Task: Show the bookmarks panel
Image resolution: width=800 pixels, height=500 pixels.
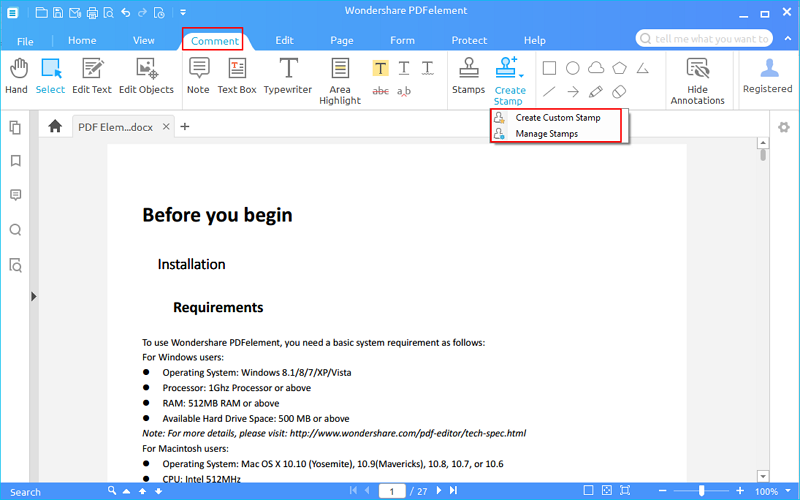Action: point(16,161)
